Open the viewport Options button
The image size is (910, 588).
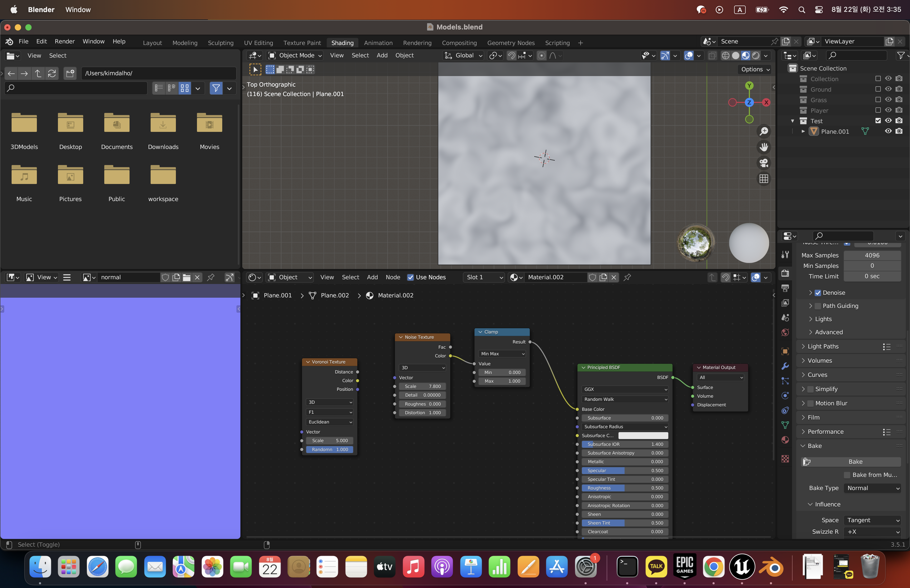[755, 69]
